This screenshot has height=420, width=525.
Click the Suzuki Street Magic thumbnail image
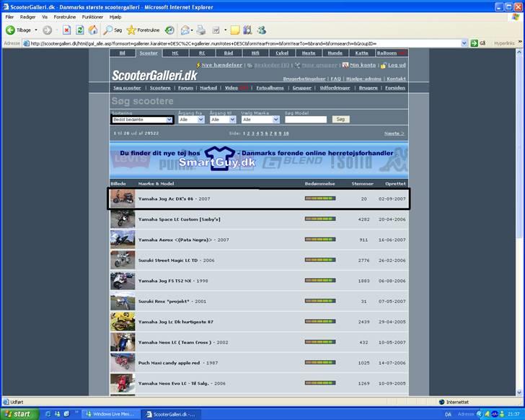tap(122, 260)
